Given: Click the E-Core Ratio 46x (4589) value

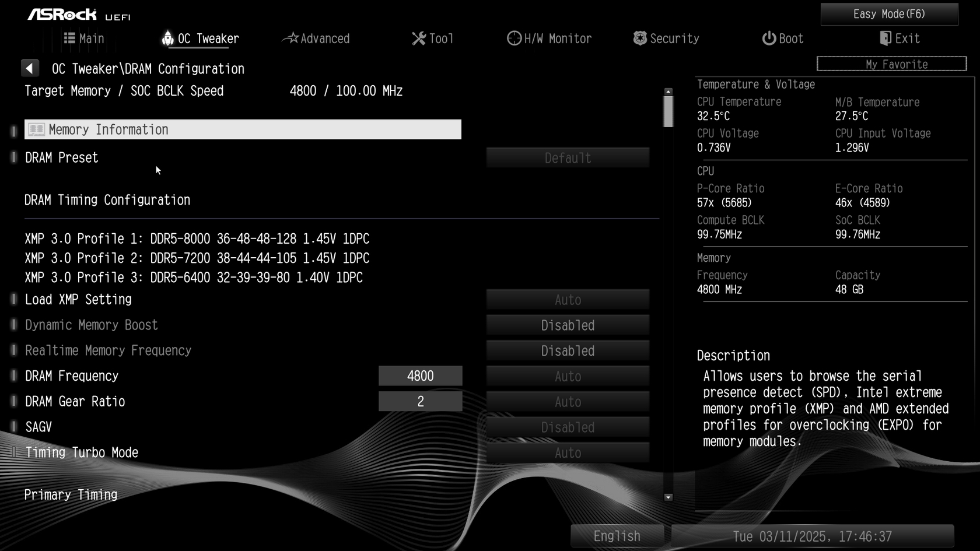Looking at the screenshot, I should (x=863, y=203).
